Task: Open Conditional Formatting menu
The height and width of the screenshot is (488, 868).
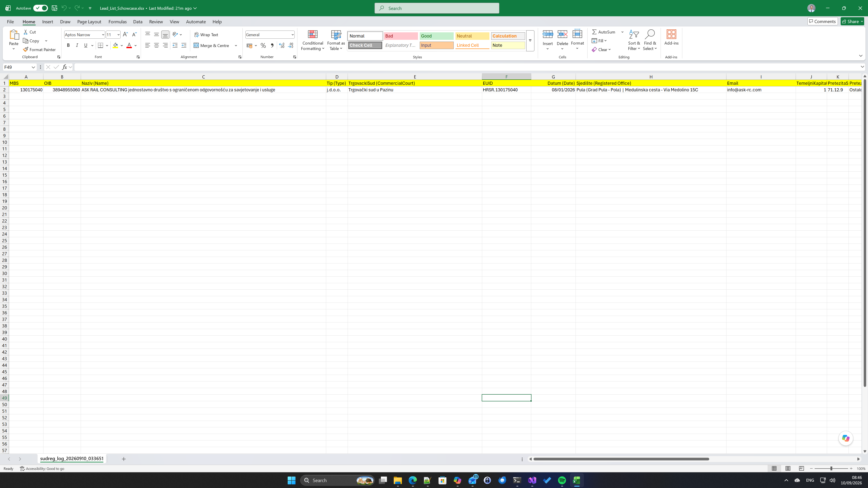Action: tap(313, 40)
